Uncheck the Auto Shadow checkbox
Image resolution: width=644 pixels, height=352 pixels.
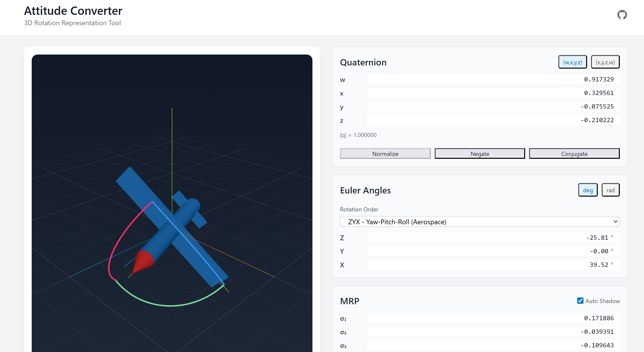coord(580,301)
